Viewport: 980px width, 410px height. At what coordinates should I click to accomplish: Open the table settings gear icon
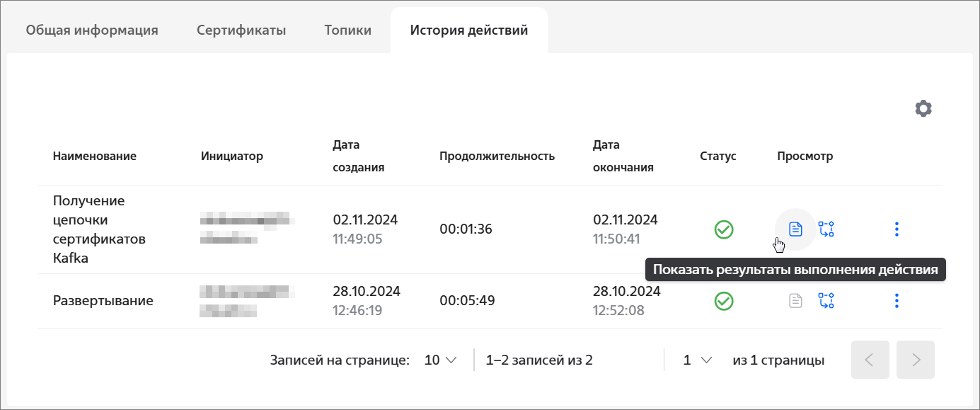(x=923, y=108)
